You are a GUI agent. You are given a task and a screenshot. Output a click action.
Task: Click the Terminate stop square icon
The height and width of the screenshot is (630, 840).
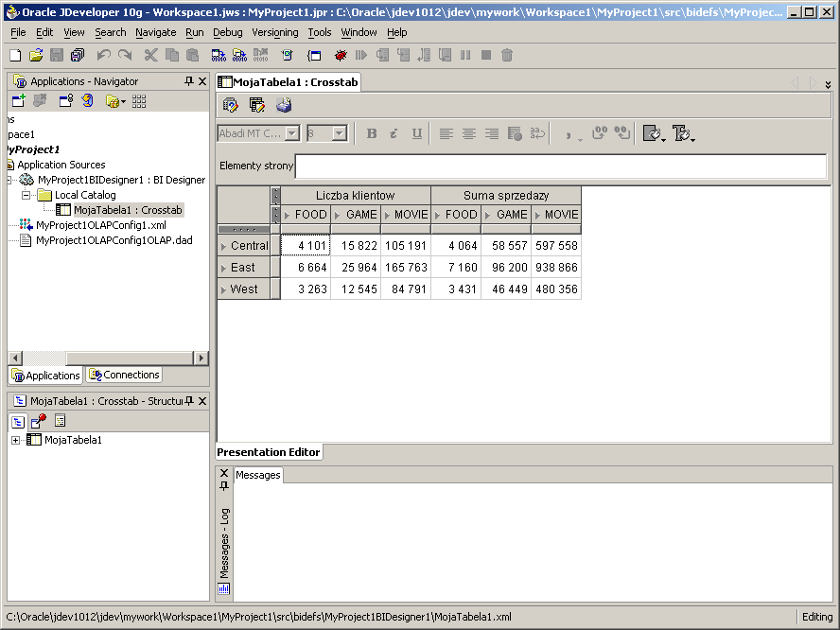tap(486, 55)
